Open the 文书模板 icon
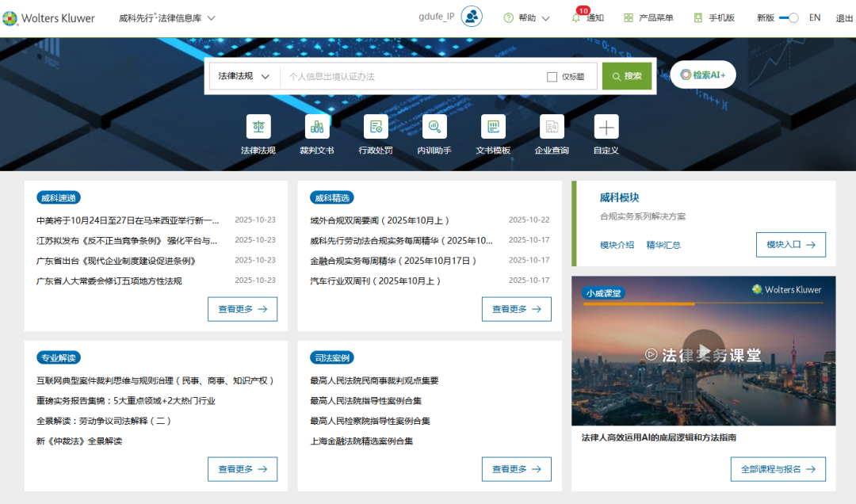Viewport: 856px width, 504px height. (x=493, y=127)
